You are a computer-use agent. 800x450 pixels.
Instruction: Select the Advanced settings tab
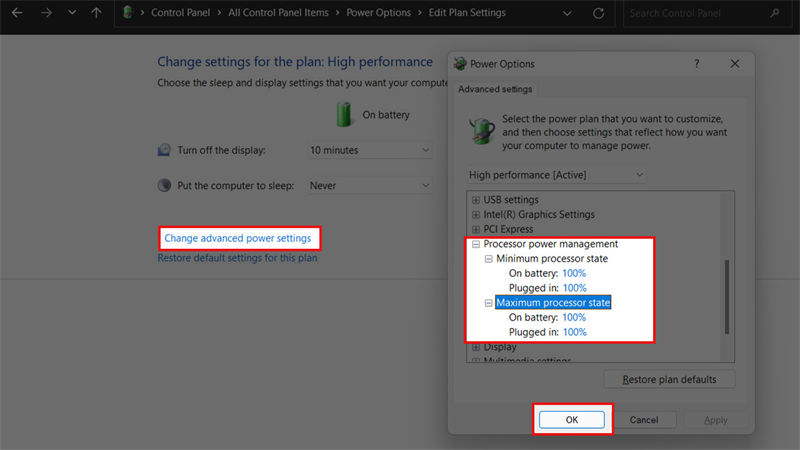(496, 90)
